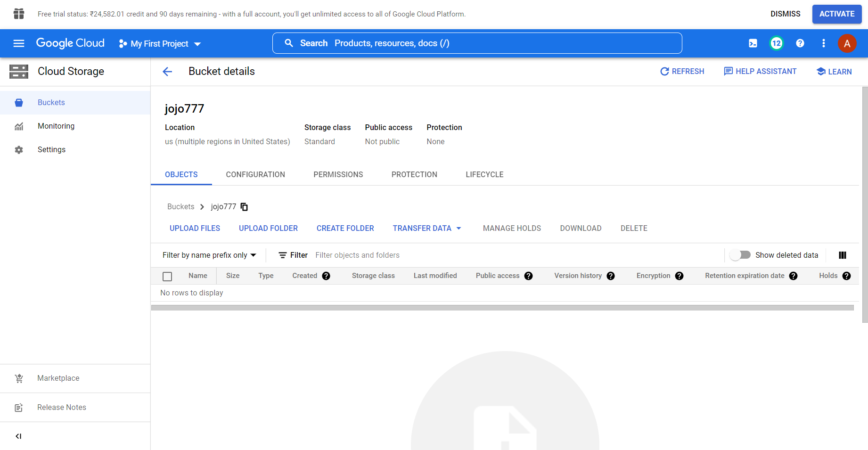Open the Learn panel
Viewport: 868px width, 450px height.
pyautogui.click(x=834, y=72)
